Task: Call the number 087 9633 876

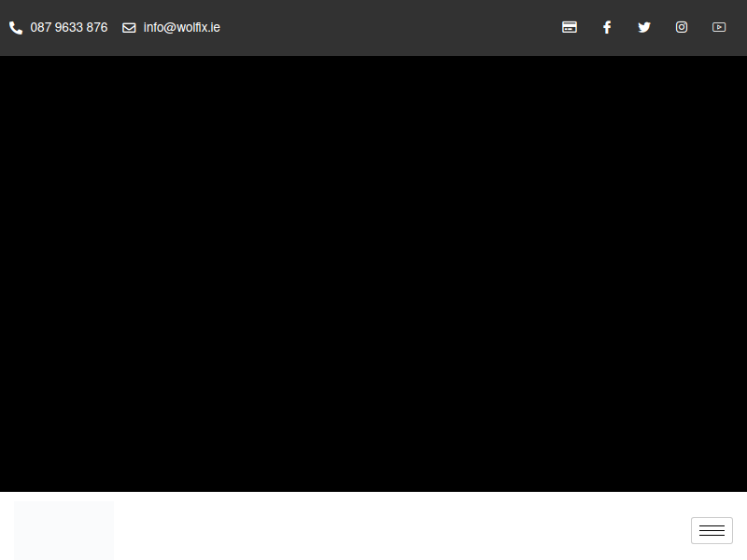Action: 69,28
